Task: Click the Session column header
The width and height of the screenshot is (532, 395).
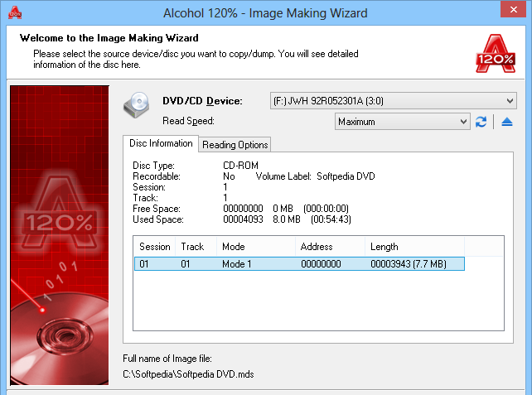Action: pos(155,247)
